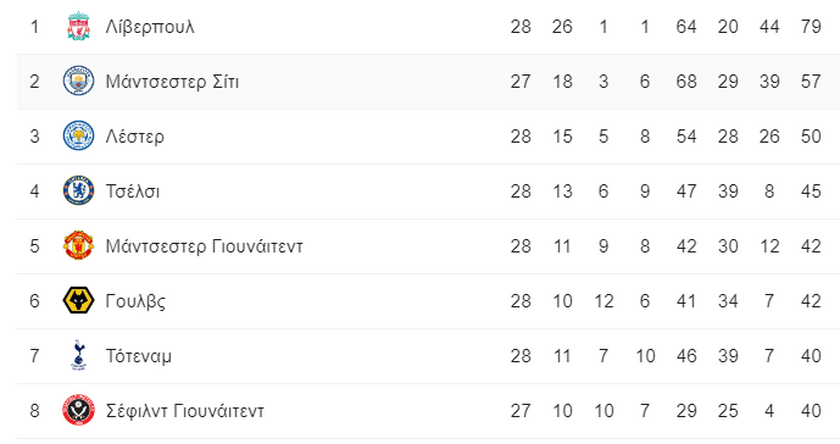Click the Manchester City club crest
Screen dimensions: 840x444
78,81
